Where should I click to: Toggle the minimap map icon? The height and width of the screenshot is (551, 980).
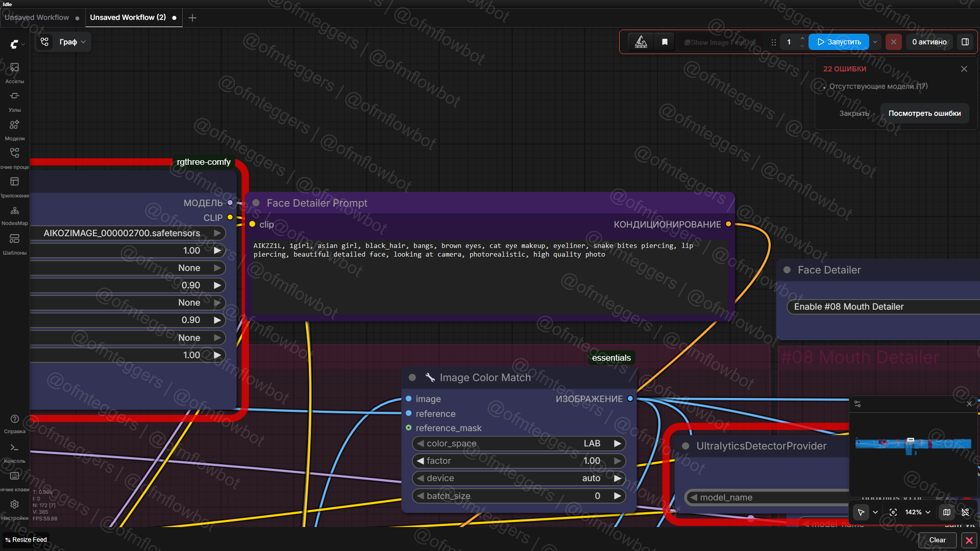947,512
